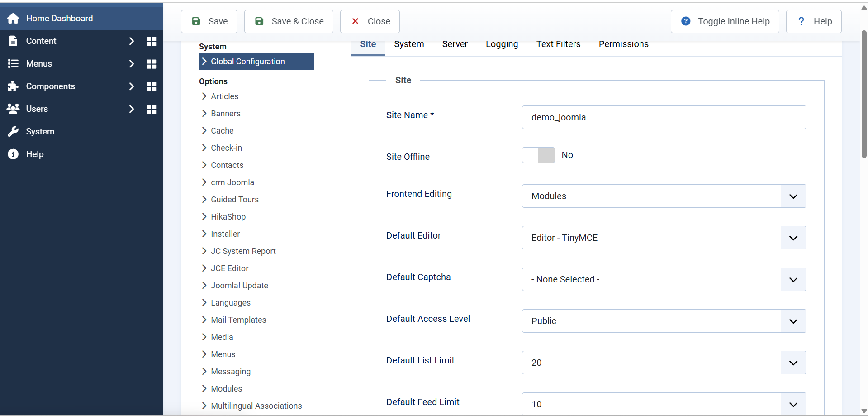The height and width of the screenshot is (416, 868).
Task: Open the Frontend Editing dropdown
Action: [x=664, y=196]
